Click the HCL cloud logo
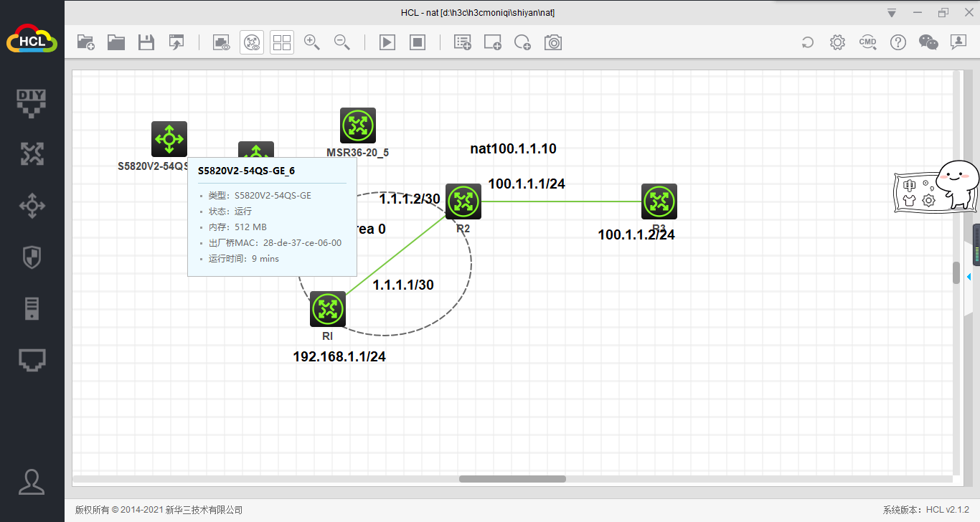Viewport: 980px width, 522px height. 32,38
